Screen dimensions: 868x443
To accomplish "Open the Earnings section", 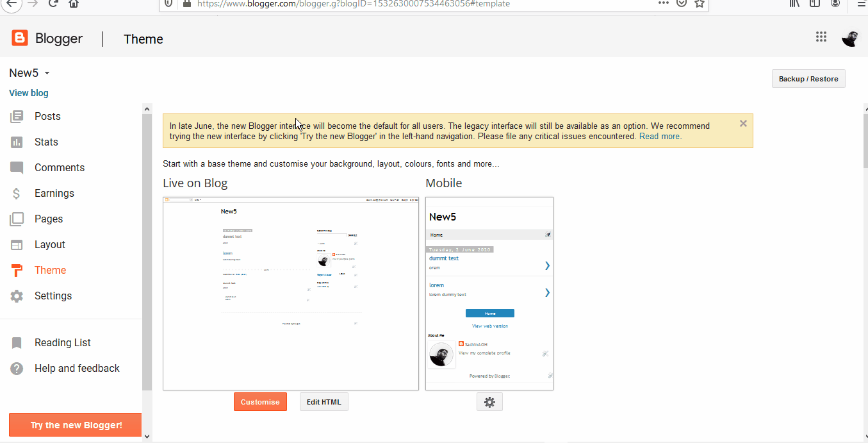I will [x=54, y=194].
